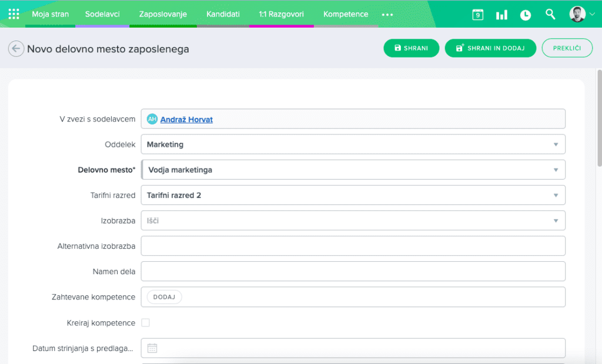Switch to the Kandidati tab
This screenshot has height=364, width=602.
(x=223, y=14)
